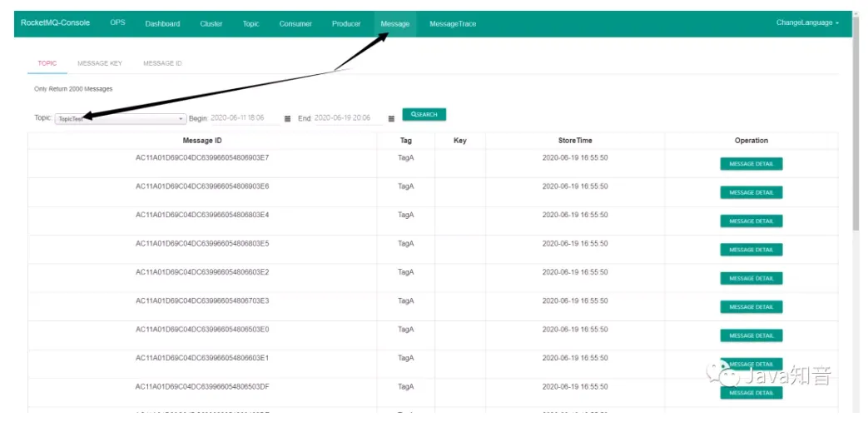
Task: Expand the Topic selector showing TopicTest
Action: 121,119
